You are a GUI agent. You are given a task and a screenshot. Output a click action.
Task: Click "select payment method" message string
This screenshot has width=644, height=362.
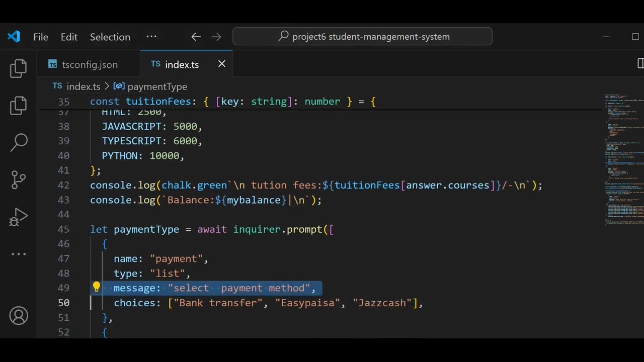[x=239, y=288]
